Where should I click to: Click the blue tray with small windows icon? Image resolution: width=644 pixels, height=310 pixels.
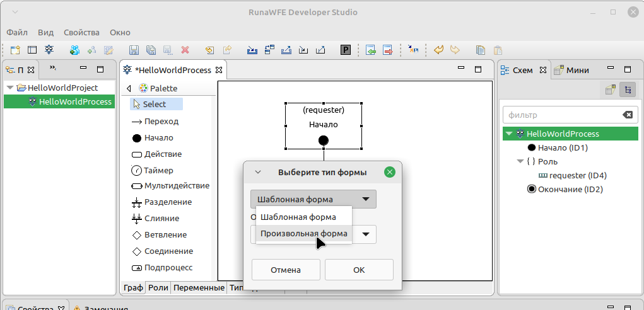(x=269, y=50)
